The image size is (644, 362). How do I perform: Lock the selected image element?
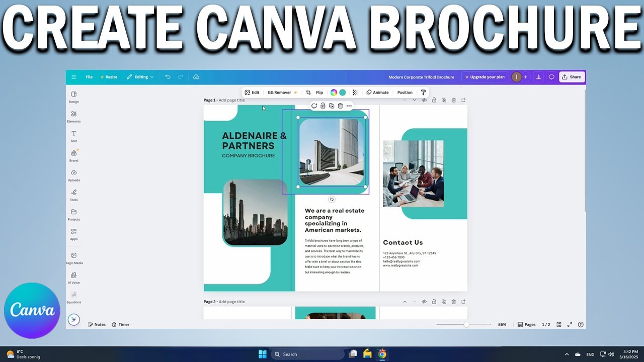323,106
